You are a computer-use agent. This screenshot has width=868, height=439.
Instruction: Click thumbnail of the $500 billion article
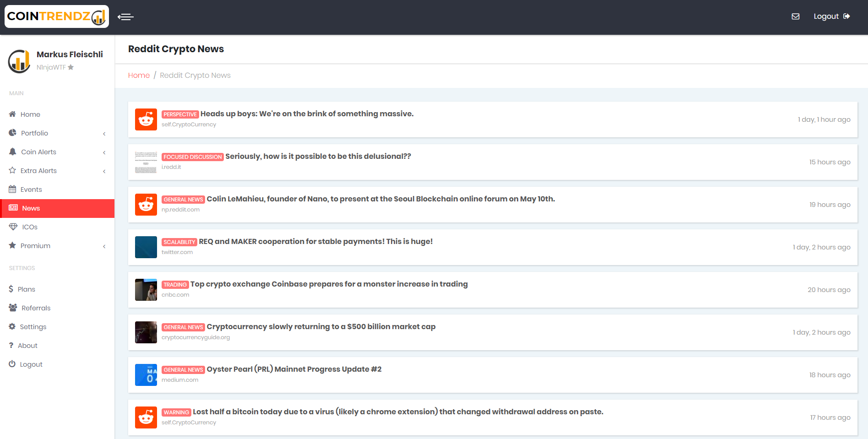(x=146, y=332)
